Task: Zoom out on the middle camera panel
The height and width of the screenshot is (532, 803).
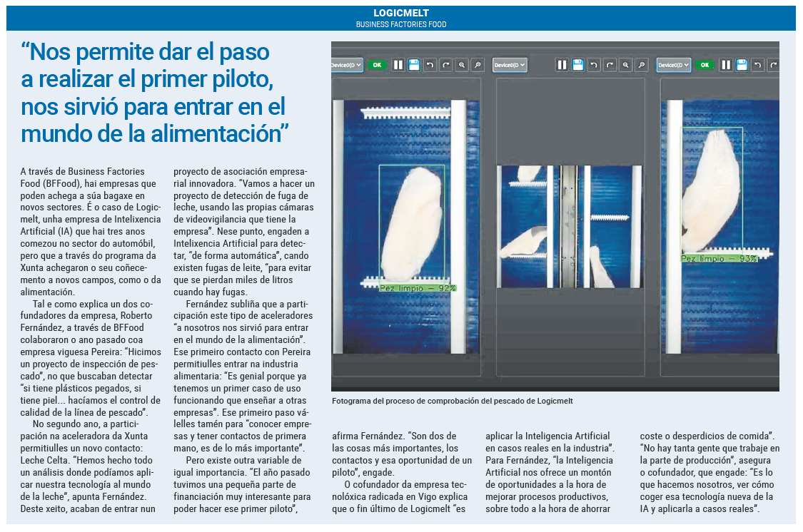Action: click(x=641, y=65)
